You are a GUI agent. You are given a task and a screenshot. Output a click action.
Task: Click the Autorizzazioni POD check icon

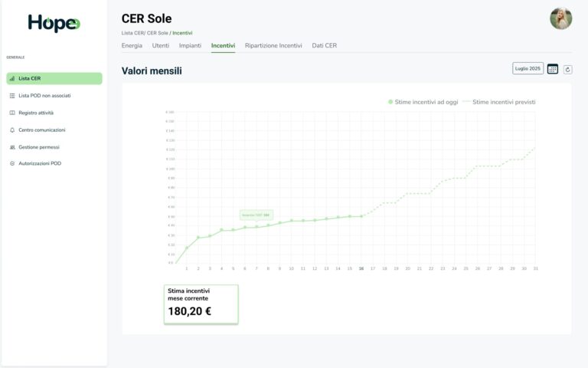[12, 163]
